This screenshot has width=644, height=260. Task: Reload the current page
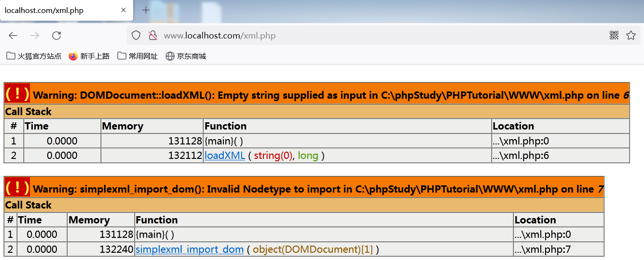pos(56,35)
